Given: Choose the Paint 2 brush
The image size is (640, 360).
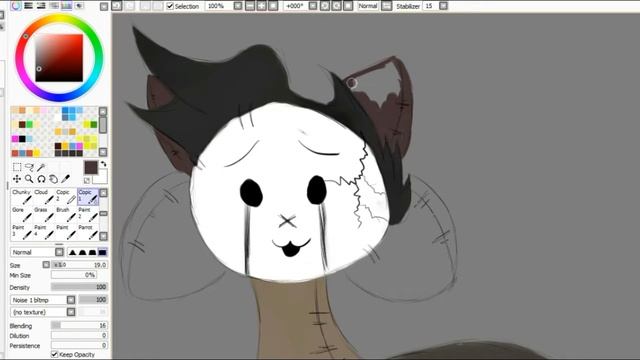Looking at the screenshot, I should pos(88,214).
